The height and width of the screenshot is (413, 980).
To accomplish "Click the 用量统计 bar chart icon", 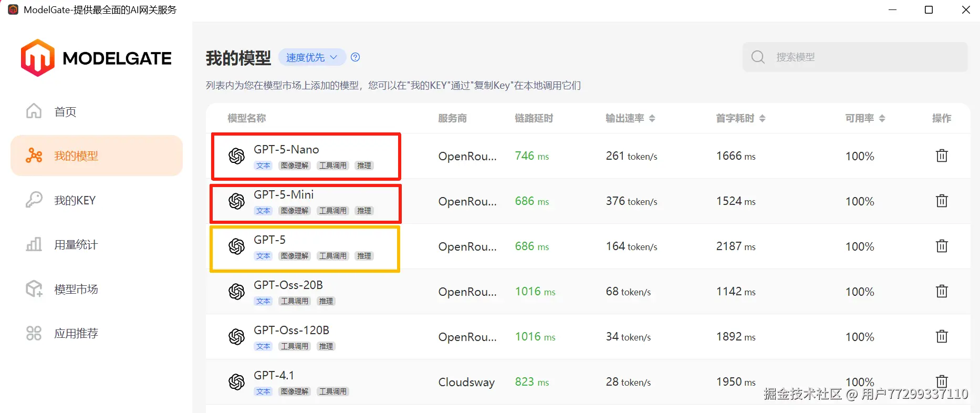I will point(34,244).
